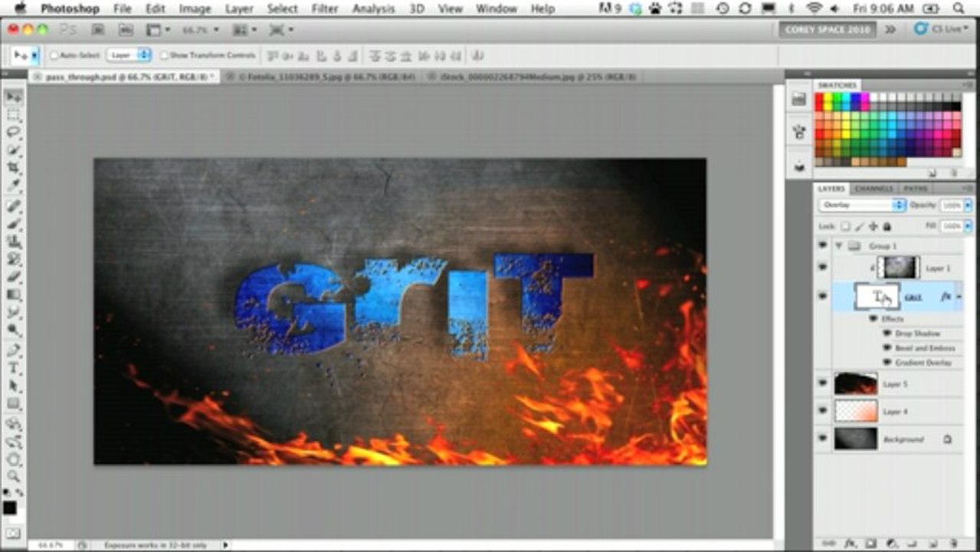980x552 pixels.
Task: Click the Launch Bridge icon in application bar
Action: click(97, 30)
